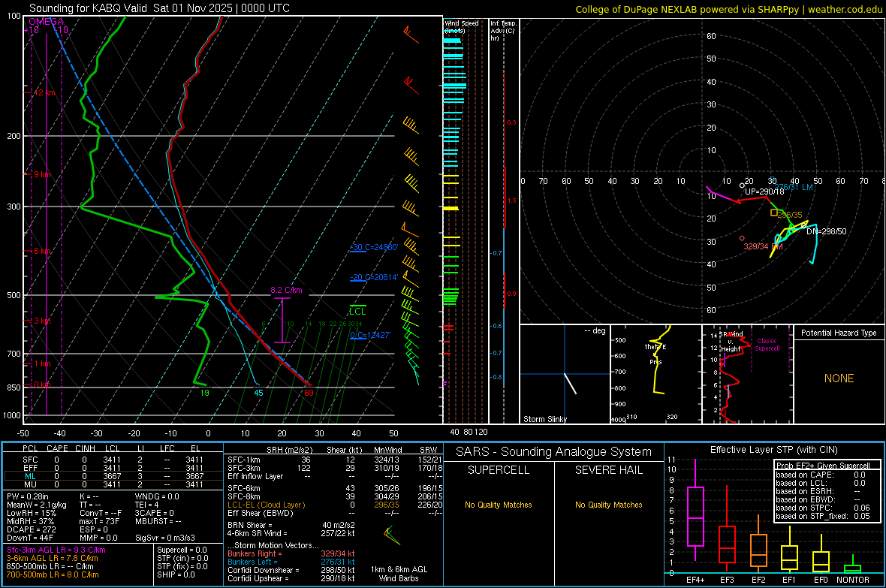This screenshot has height=588, width=886.
Task: Click the 6 km height marker
Action: pos(42,251)
